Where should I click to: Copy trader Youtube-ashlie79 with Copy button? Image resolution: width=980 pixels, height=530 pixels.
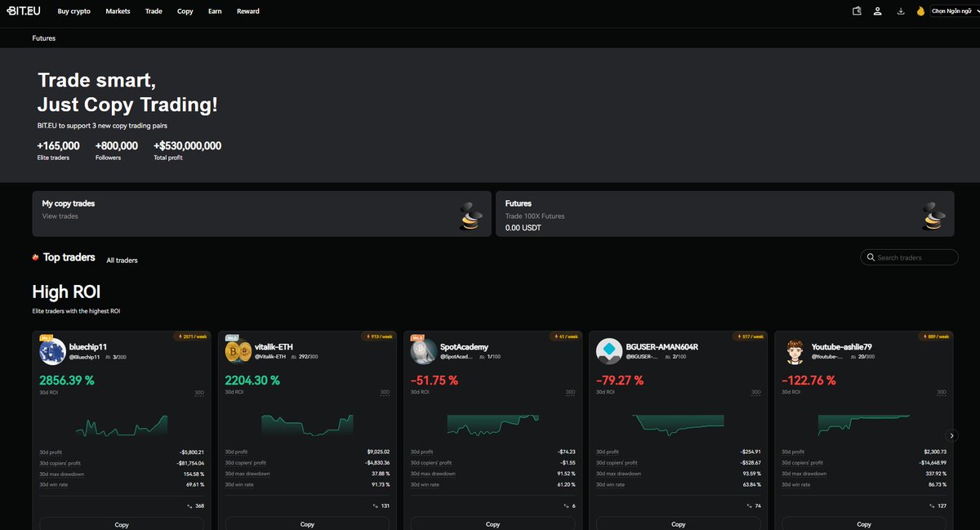pyautogui.click(x=864, y=523)
